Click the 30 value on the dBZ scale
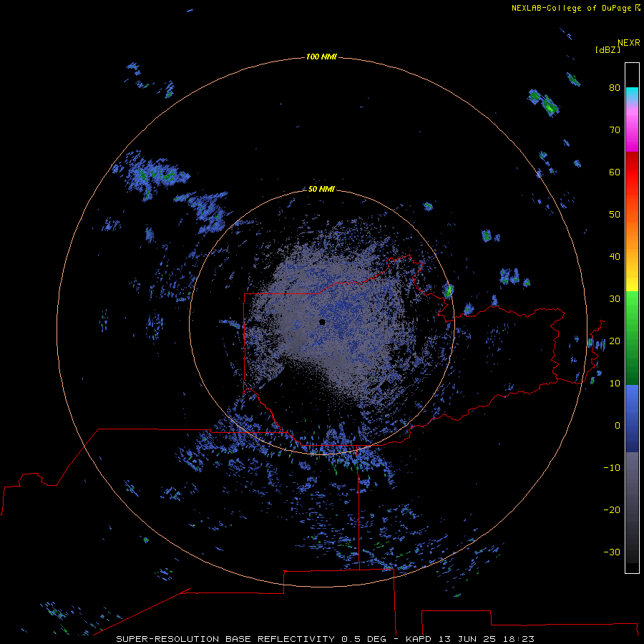644x644 pixels. click(615, 299)
